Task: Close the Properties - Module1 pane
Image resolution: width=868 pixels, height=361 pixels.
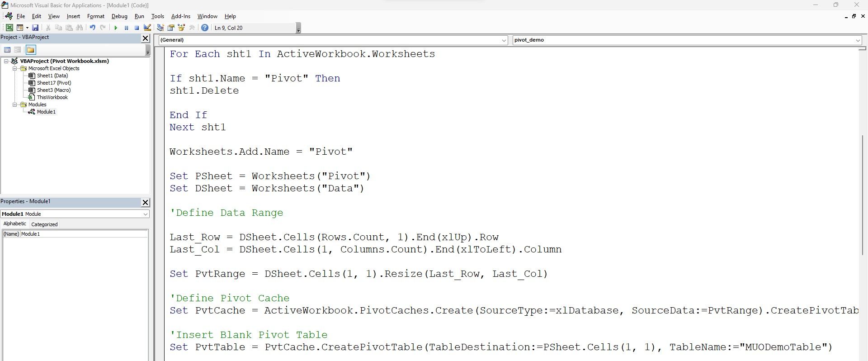Action: point(146,202)
